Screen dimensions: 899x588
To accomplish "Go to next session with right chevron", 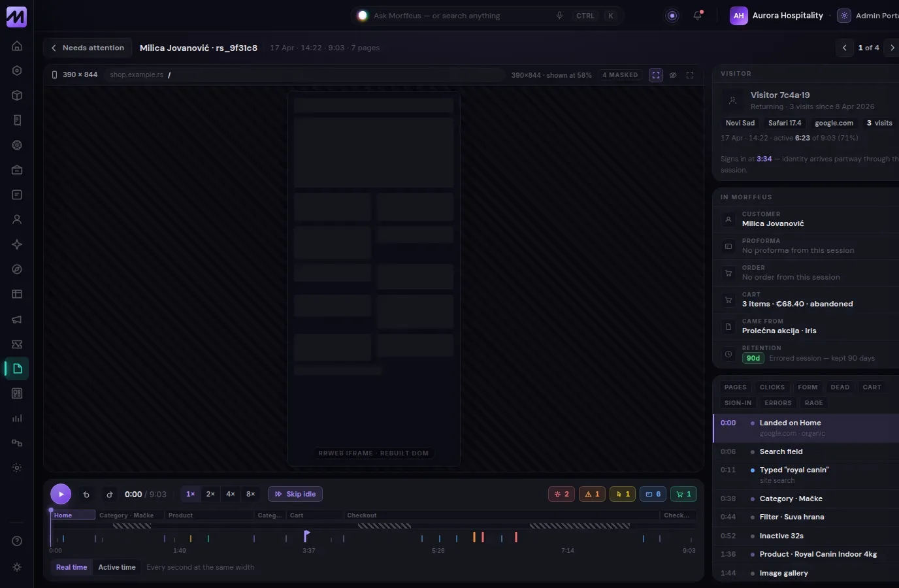I will click(x=892, y=48).
